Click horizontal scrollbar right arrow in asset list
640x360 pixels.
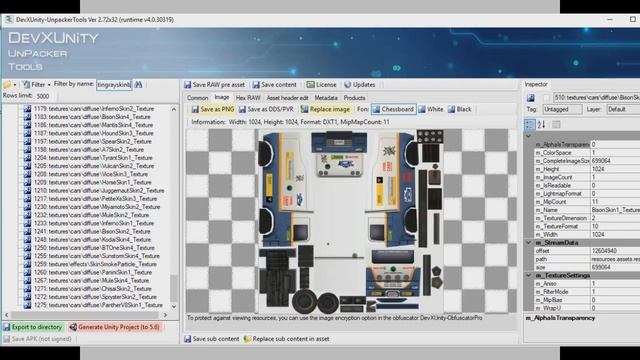tap(165, 315)
